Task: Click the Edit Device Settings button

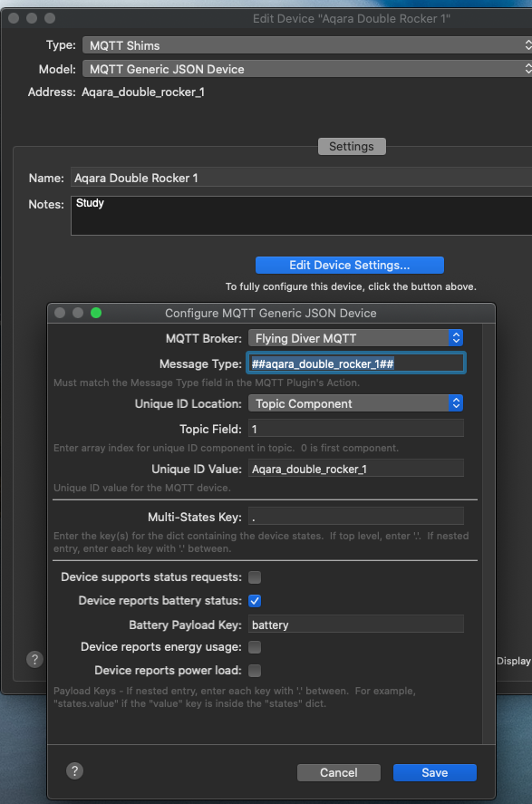Action: tap(350, 265)
